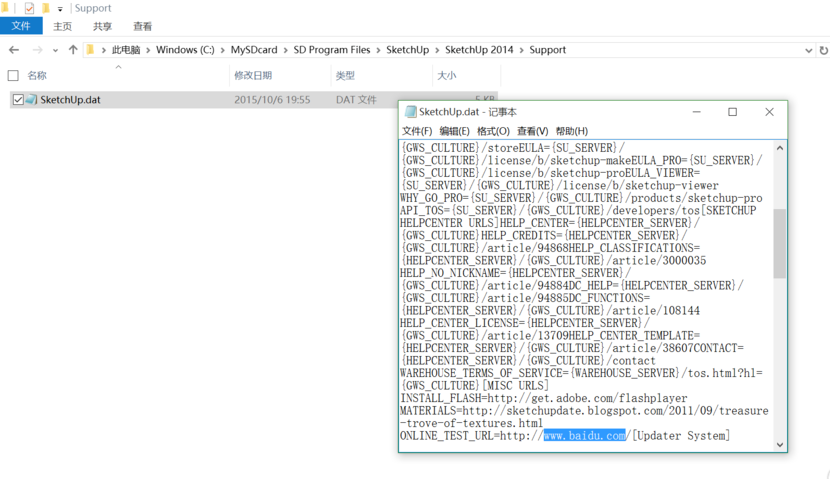Expand chevron after SketchUp 2014 breadcrumb

click(x=521, y=50)
